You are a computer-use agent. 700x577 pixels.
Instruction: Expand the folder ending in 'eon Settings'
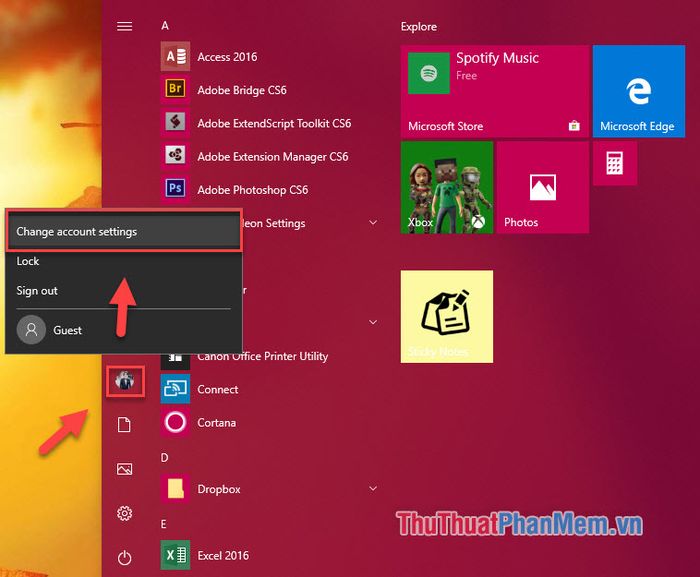coord(373,222)
